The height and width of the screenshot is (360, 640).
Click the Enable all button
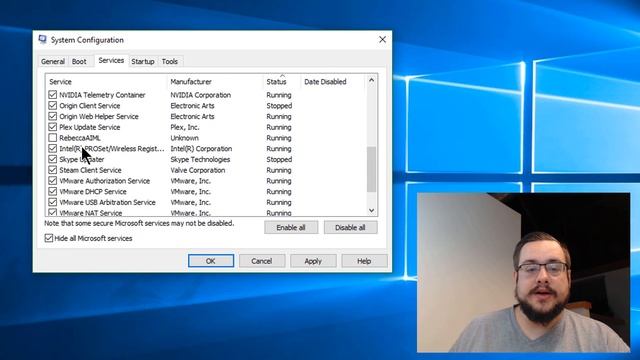pos(291,228)
